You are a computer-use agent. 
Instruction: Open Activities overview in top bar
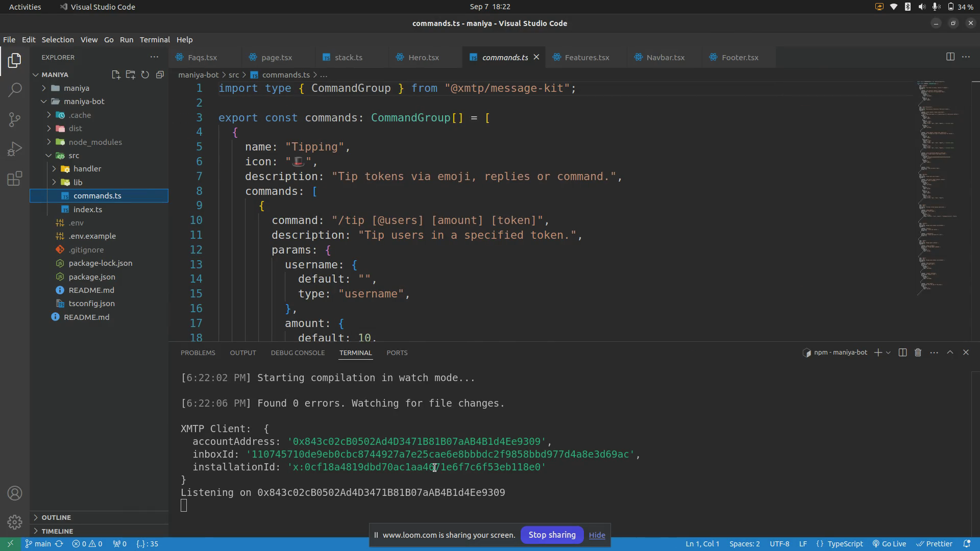coord(25,7)
